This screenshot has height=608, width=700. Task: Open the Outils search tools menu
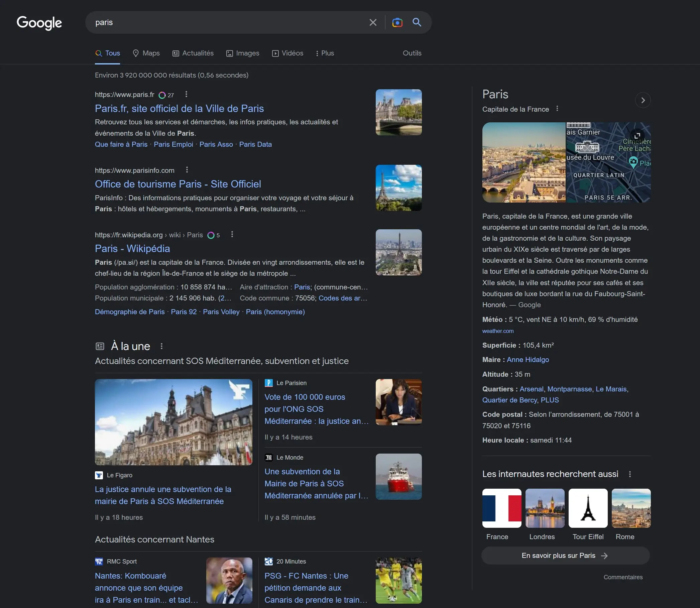click(412, 53)
